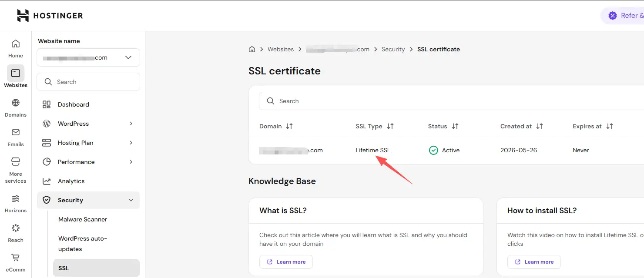
Task: Click the Hostinger logo
Action: (x=50, y=16)
